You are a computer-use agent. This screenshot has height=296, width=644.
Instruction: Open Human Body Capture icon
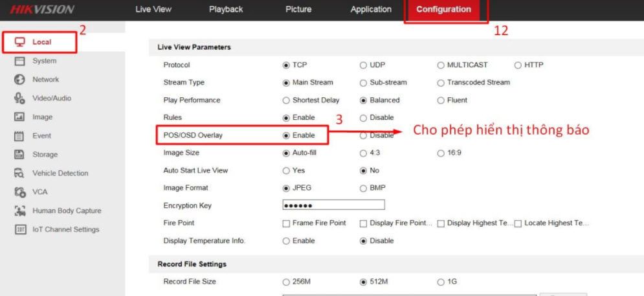(x=19, y=211)
